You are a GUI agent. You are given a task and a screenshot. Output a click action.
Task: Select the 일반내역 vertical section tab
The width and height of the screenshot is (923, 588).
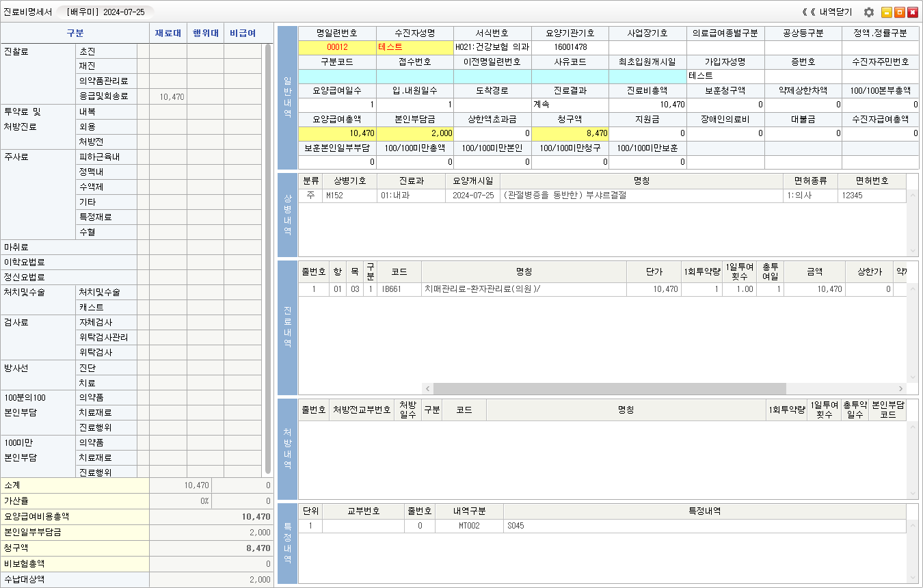pyautogui.click(x=287, y=98)
